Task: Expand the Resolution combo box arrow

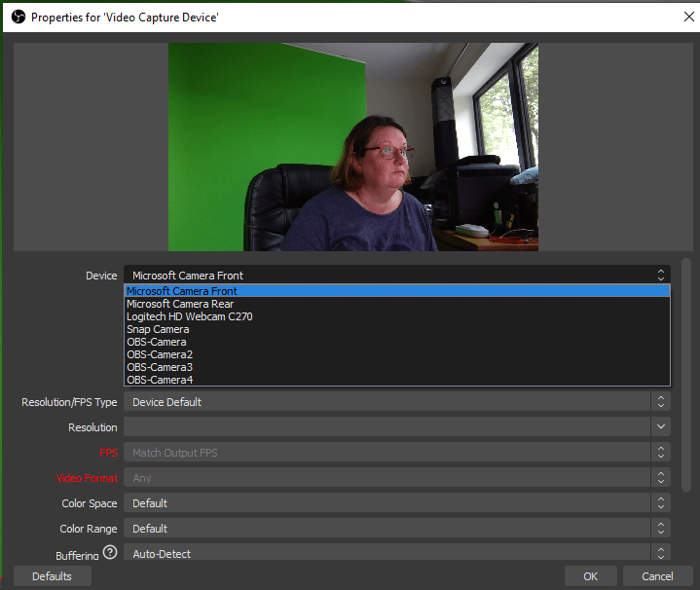Action: click(661, 427)
